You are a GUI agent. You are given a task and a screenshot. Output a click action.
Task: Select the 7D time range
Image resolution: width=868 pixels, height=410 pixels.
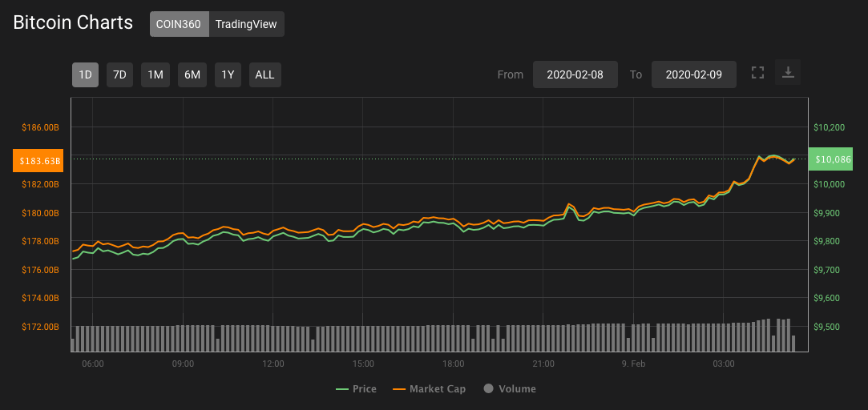[119, 74]
